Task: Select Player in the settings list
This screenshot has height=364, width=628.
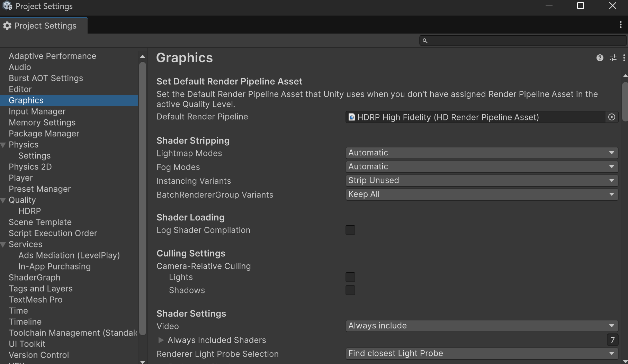Action: coord(21,178)
